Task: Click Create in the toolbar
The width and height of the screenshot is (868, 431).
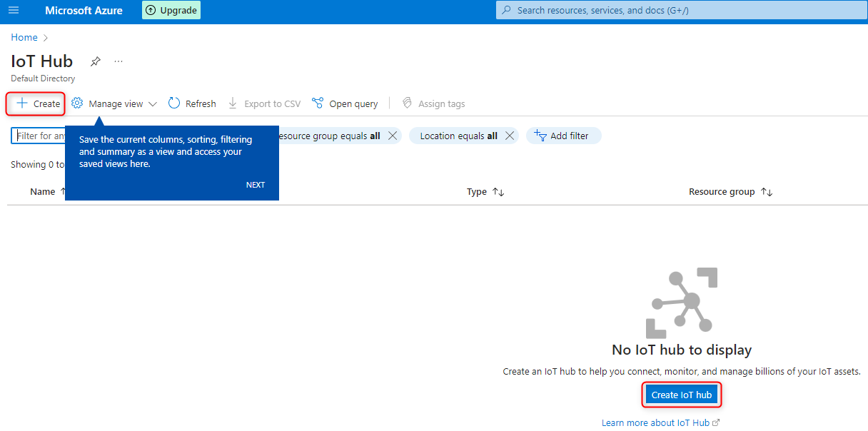Action: (39, 103)
